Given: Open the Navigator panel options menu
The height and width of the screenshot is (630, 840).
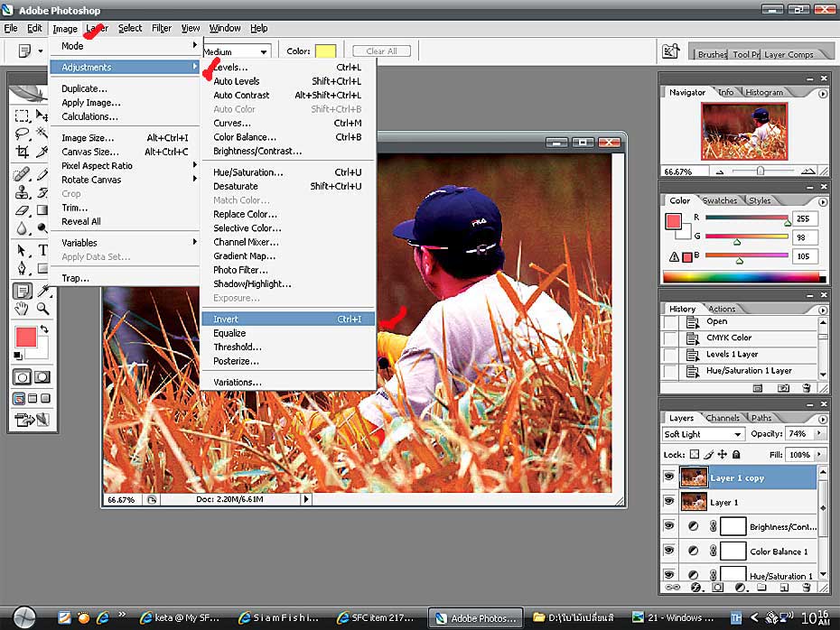Looking at the screenshot, I should 822,94.
